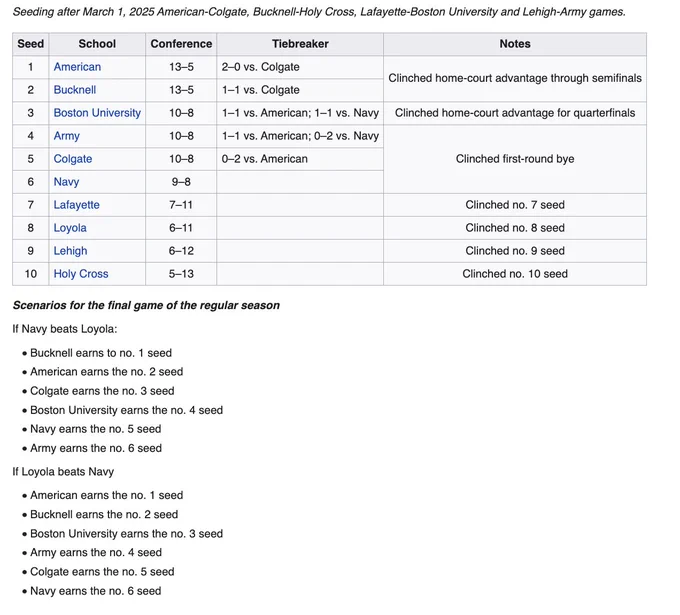680x615 pixels.
Task: Click 'Army earns the no. 6 seed'
Action: [96, 448]
